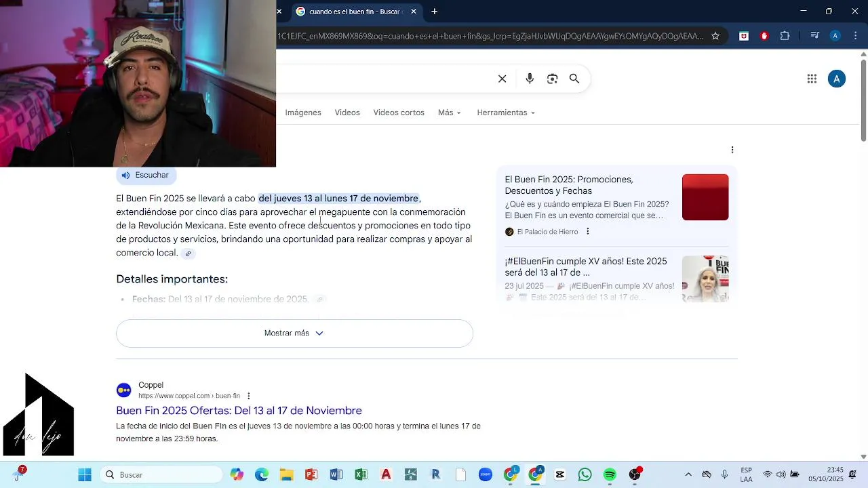868x488 pixels.
Task: Click the Escuchar listen button
Action: 145,175
